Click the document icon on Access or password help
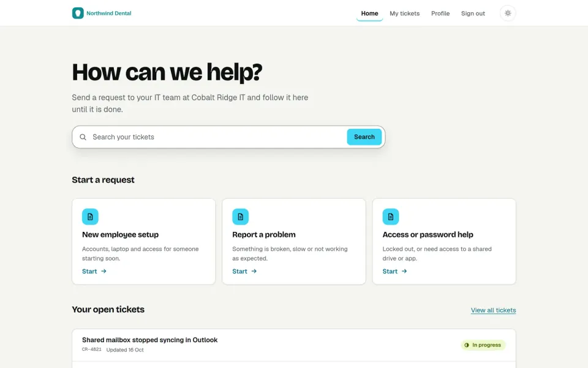Viewport: 588px width, 368px height. pyautogui.click(x=390, y=217)
